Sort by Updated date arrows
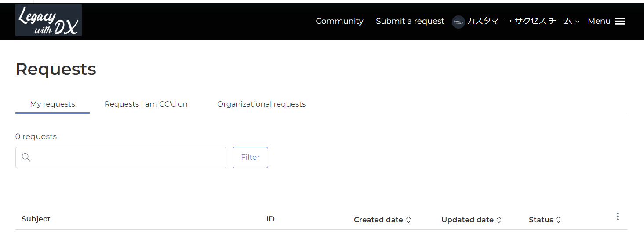The width and height of the screenshot is (644, 250). pyautogui.click(x=499, y=220)
